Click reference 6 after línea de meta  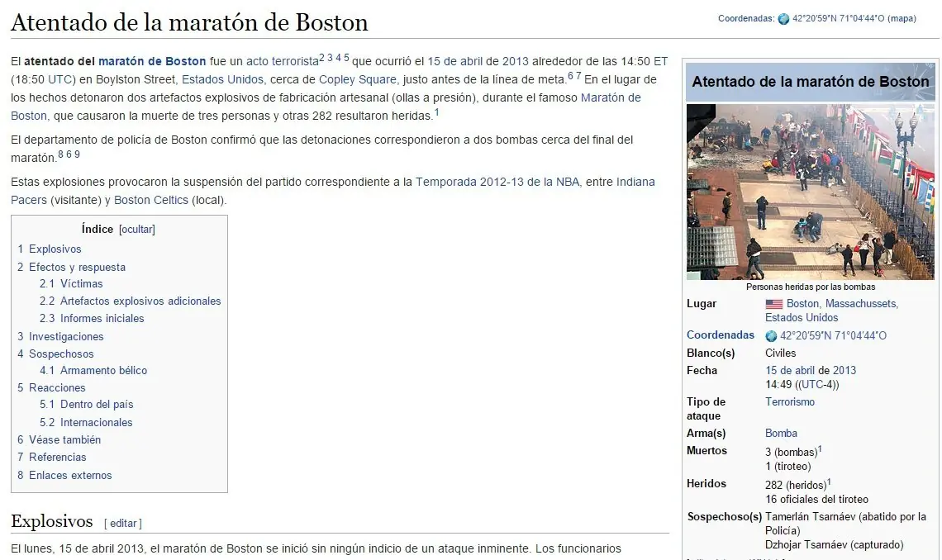[x=571, y=76]
